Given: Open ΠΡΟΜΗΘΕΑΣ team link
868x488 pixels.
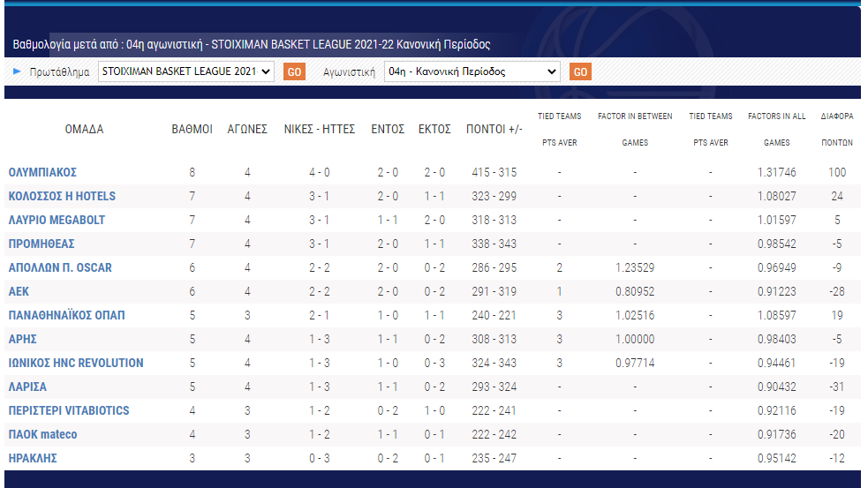Looking at the screenshot, I should click(x=42, y=244).
